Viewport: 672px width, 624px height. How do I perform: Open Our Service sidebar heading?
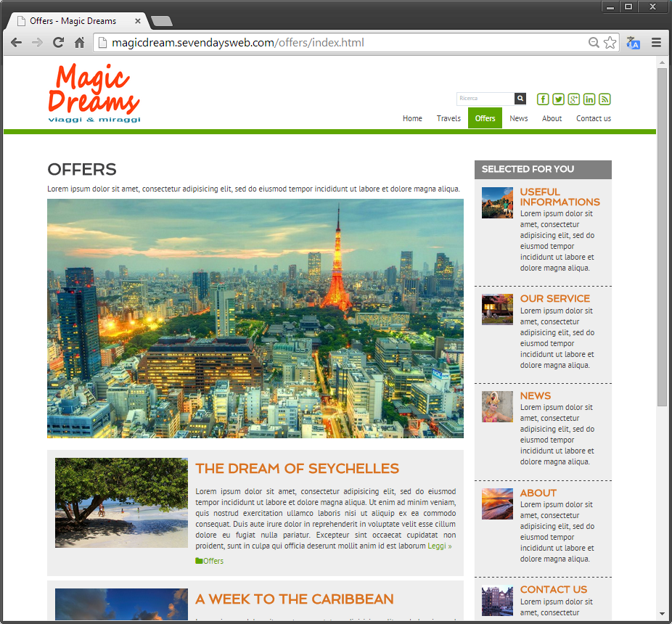[x=555, y=299]
